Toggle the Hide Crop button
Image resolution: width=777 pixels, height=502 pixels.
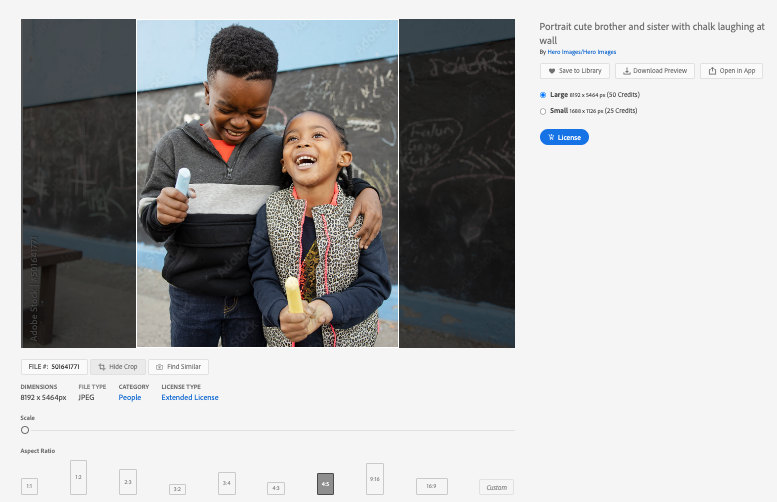[x=118, y=367]
